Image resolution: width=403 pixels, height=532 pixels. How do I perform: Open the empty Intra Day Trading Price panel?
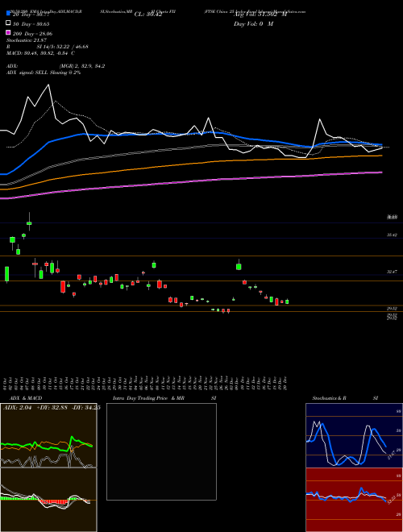161,451
